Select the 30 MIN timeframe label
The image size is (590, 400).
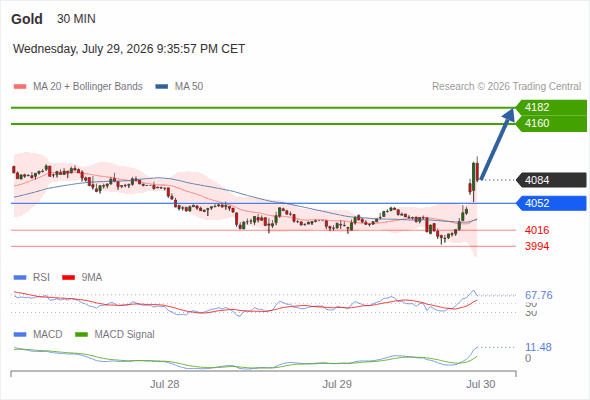76,19
